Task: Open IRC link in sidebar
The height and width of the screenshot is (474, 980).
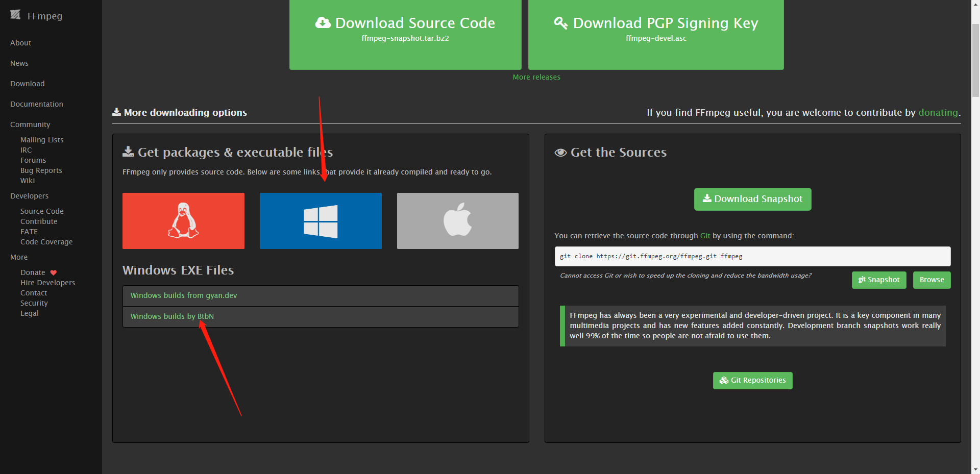Action: pos(26,150)
